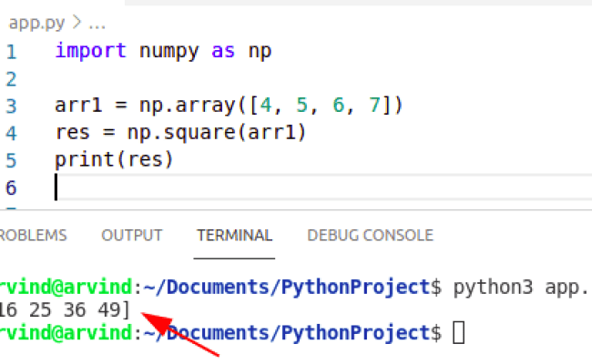The width and height of the screenshot is (592, 364).
Task: Place cursor on empty editor line 6
Action: pyautogui.click(x=323, y=187)
